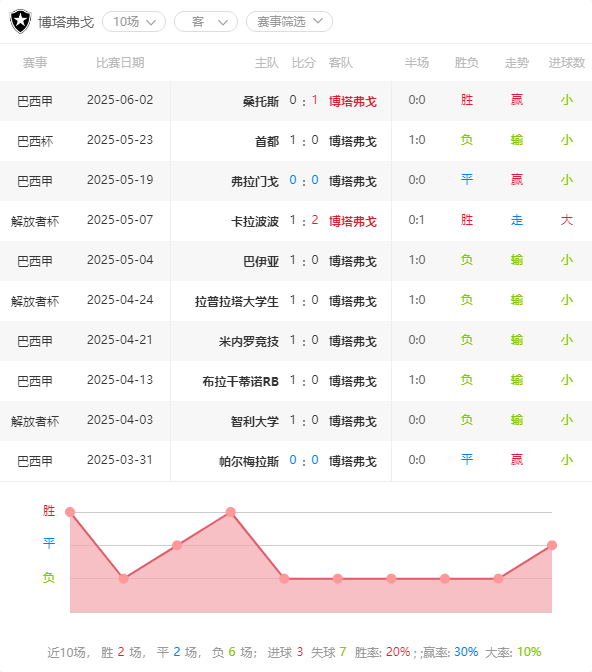592x672 pixels.
Task: Click the second 胜 peak point on chart
Action: tap(231, 512)
